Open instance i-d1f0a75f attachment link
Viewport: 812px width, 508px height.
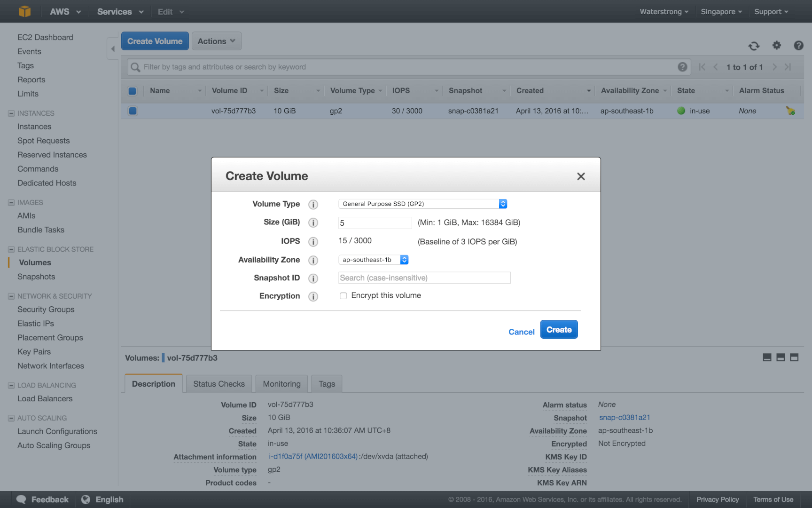(313, 456)
